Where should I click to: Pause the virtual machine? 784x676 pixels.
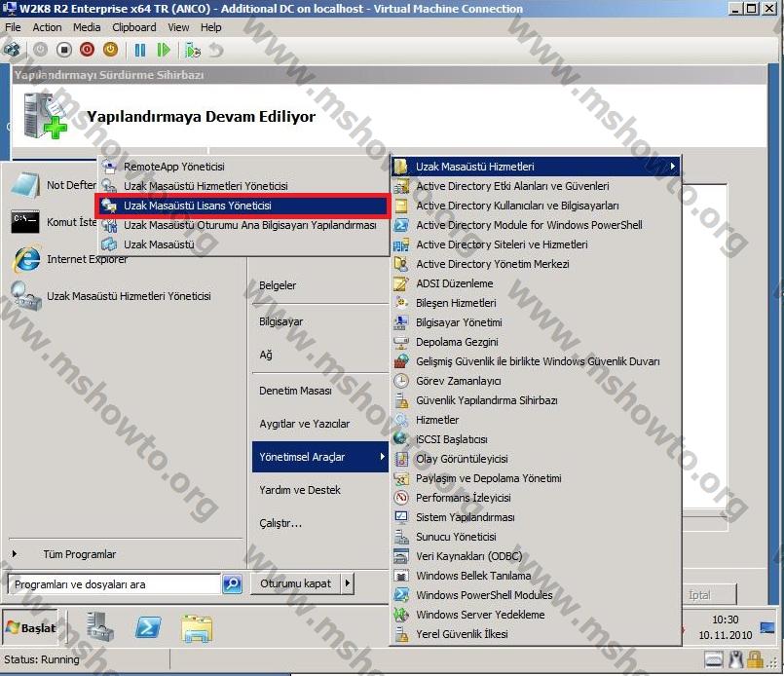(x=140, y=50)
